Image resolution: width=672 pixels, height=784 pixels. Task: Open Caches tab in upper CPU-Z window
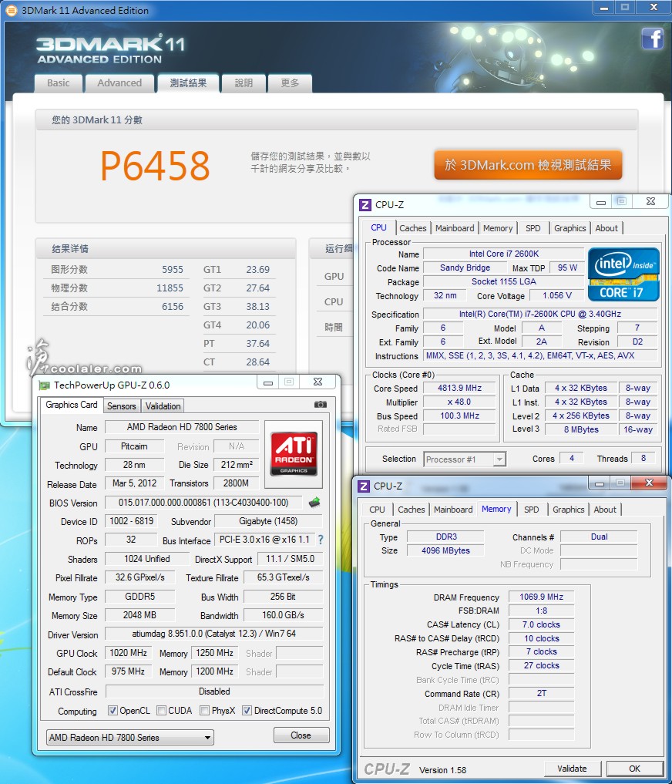click(413, 228)
